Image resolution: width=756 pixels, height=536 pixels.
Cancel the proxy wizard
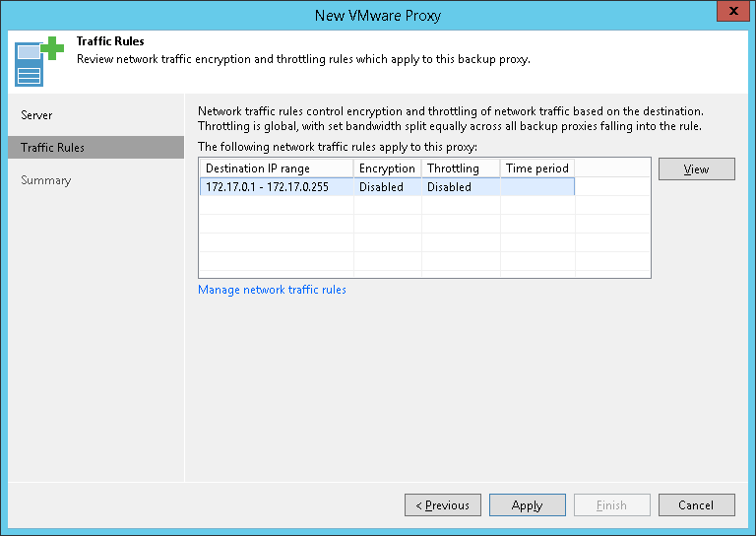pos(696,505)
